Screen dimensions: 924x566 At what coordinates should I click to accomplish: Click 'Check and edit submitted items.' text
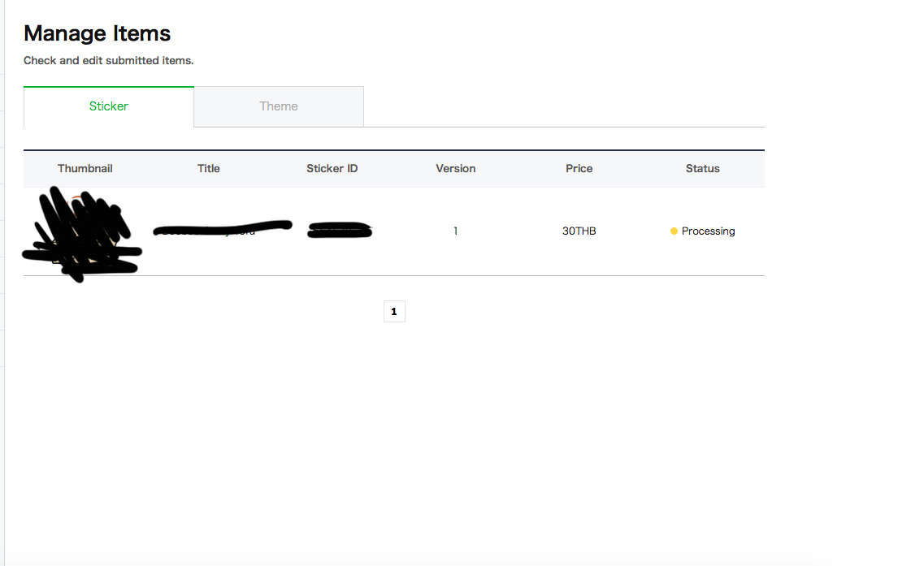pyautogui.click(x=108, y=61)
